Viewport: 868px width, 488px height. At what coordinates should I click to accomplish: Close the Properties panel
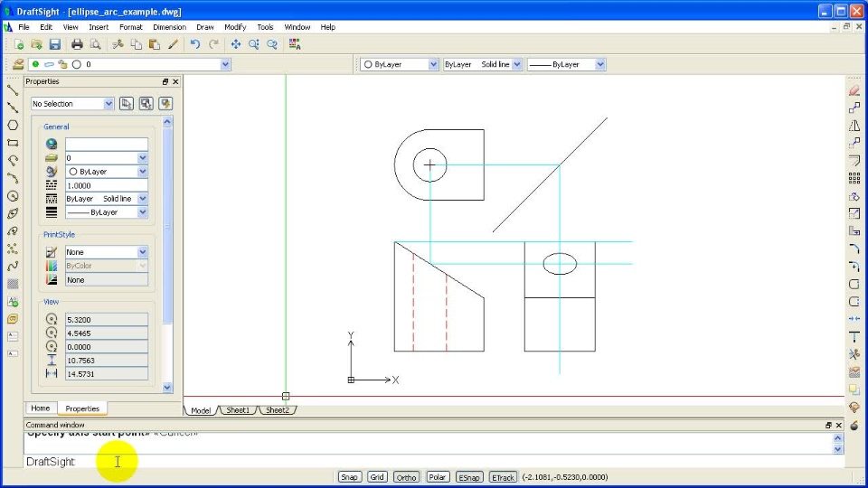pyautogui.click(x=175, y=81)
